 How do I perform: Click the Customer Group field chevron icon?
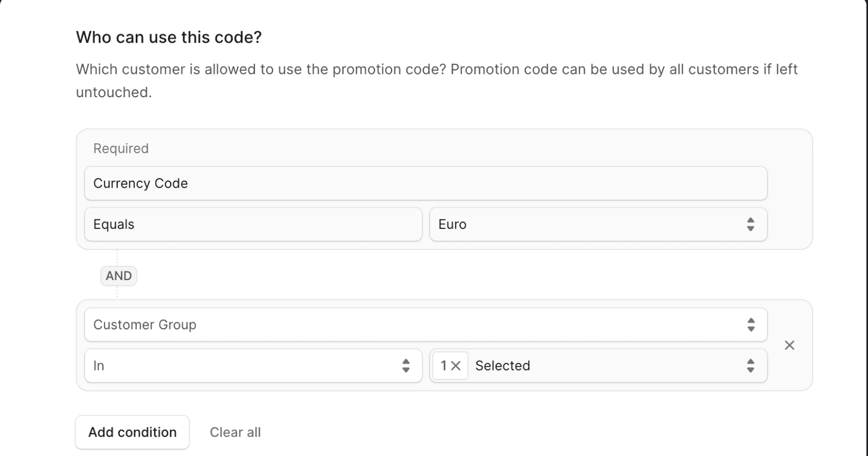click(x=750, y=324)
